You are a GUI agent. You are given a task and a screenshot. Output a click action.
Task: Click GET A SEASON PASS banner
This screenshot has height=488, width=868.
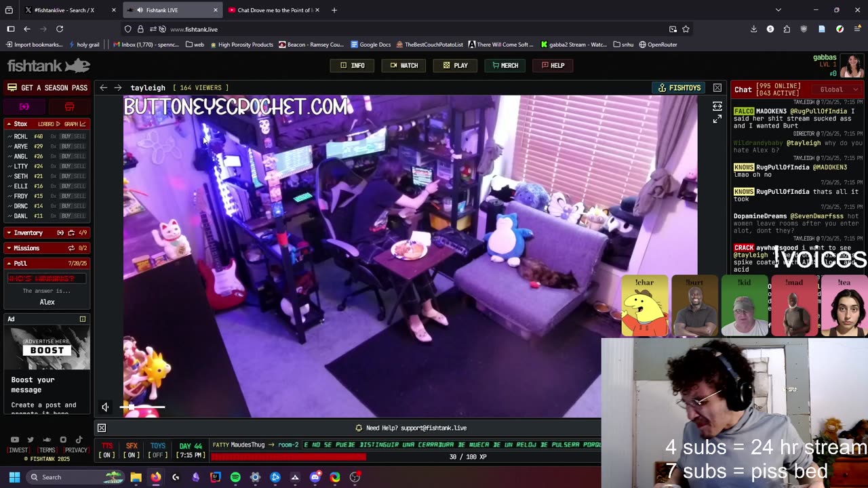tap(47, 87)
